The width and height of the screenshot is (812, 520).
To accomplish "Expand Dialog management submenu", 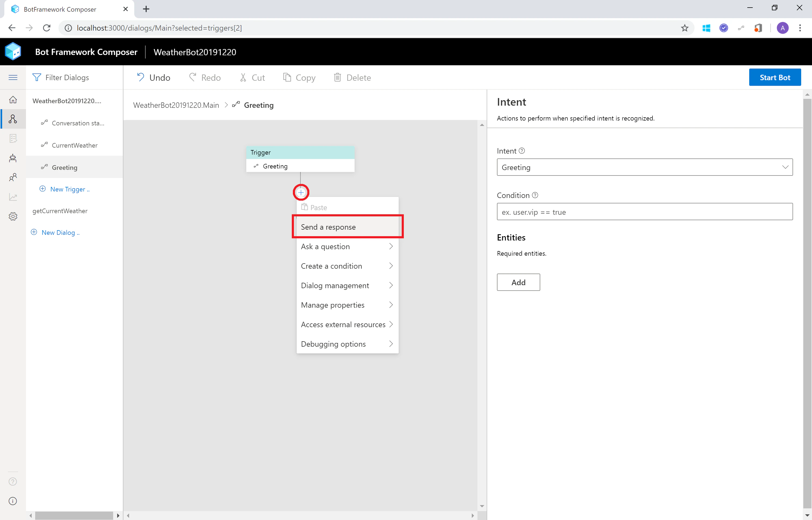I will coord(347,286).
